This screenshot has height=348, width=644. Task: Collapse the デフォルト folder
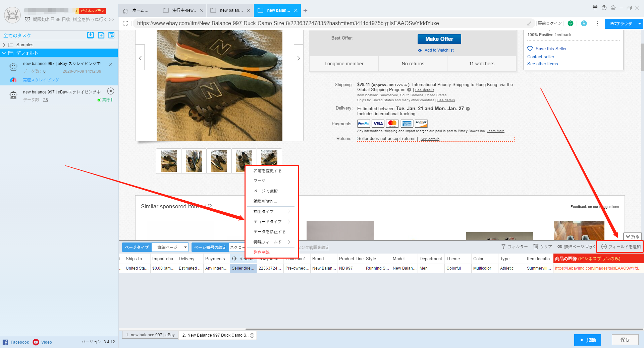[x=4, y=53]
